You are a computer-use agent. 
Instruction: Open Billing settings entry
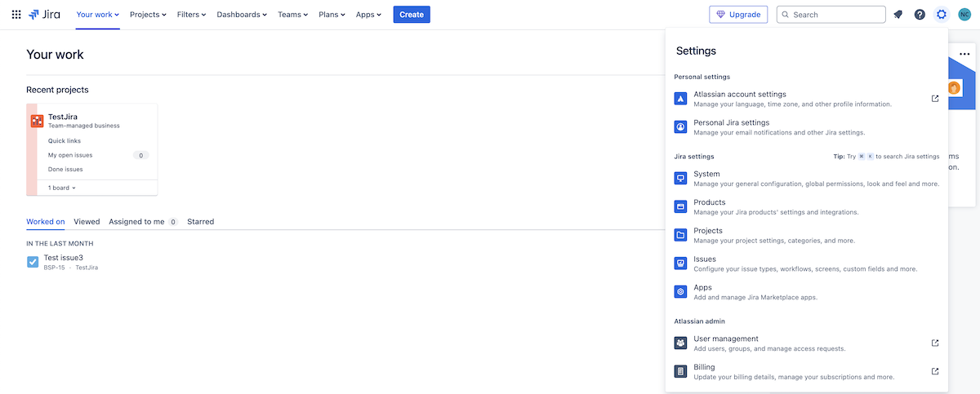click(807, 371)
